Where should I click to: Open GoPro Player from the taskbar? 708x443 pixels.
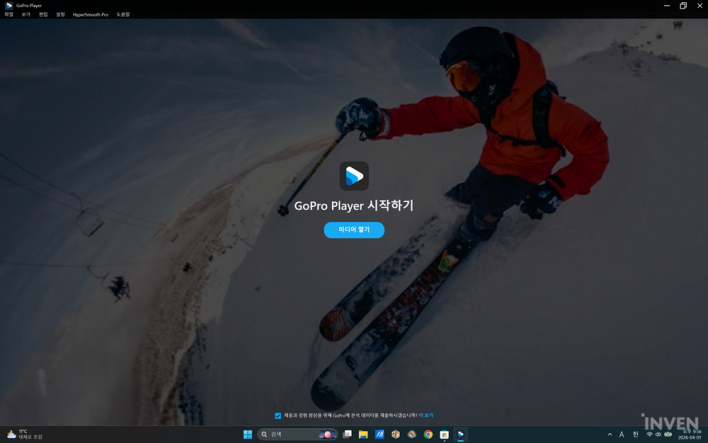click(x=460, y=435)
